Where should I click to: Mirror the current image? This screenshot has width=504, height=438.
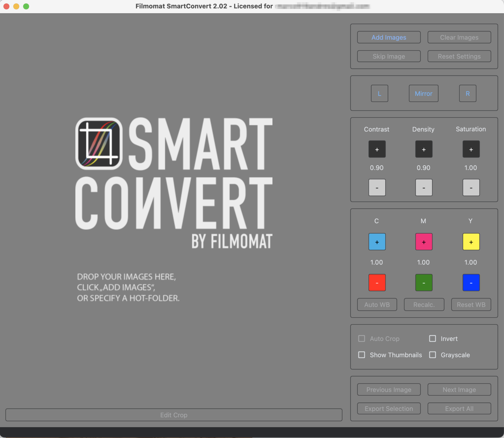[x=423, y=94]
